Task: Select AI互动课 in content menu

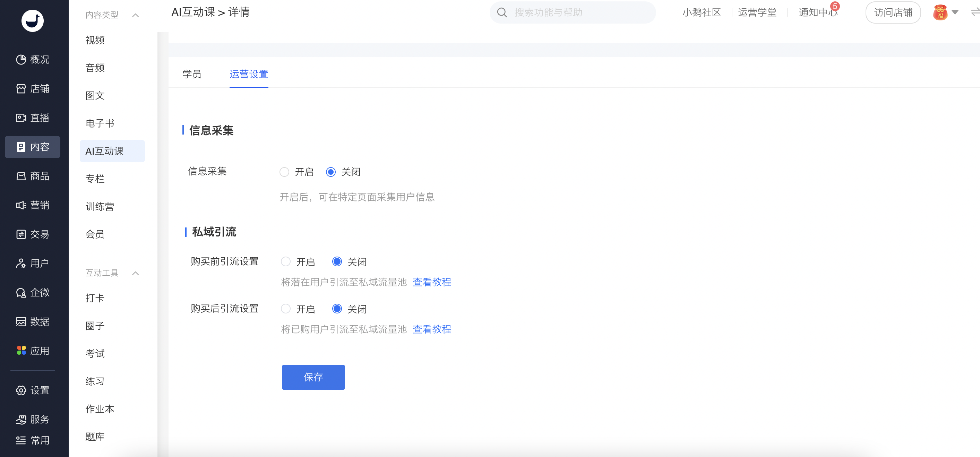Action: [112, 151]
